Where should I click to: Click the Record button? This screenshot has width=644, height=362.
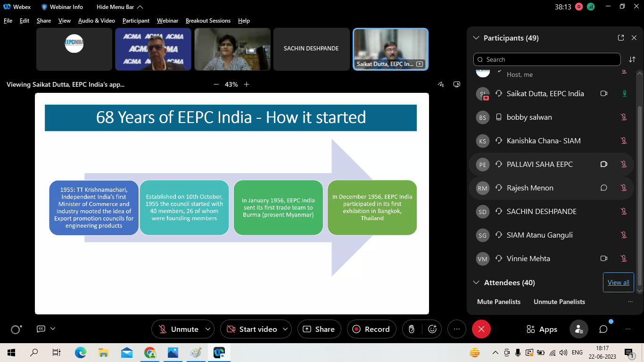click(x=372, y=329)
